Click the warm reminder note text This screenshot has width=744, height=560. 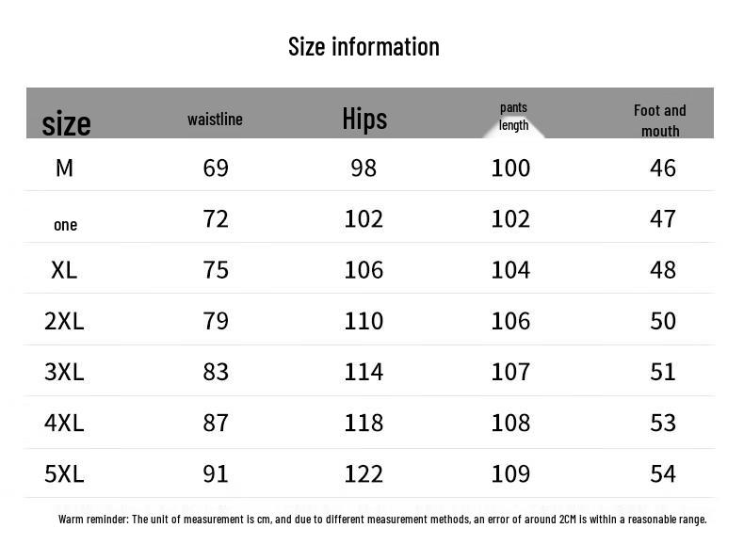tap(382, 519)
